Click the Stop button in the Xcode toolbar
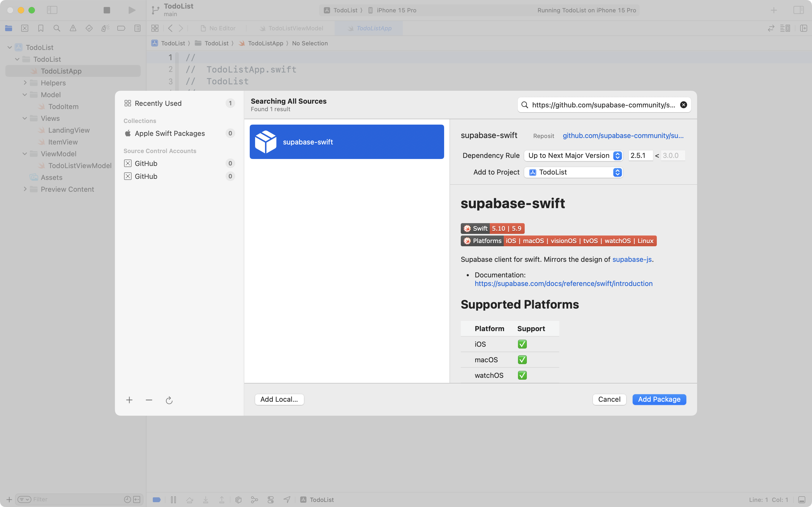Viewport: 812px width, 507px height. 107,10
